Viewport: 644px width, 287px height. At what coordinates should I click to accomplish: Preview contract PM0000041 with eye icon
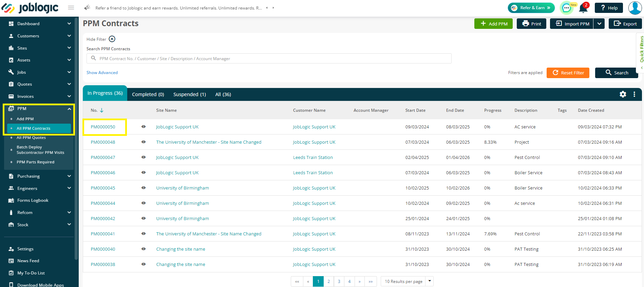click(x=144, y=234)
